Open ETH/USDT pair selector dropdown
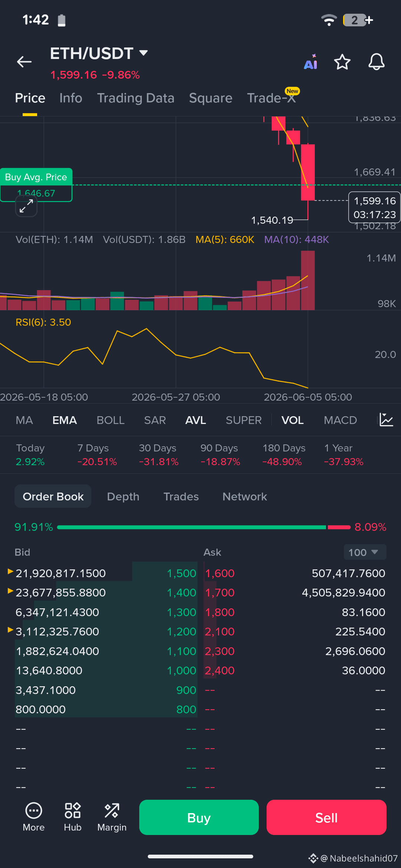The height and width of the screenshot is (868, 401). pyautogui.click(x=99, y=53)
